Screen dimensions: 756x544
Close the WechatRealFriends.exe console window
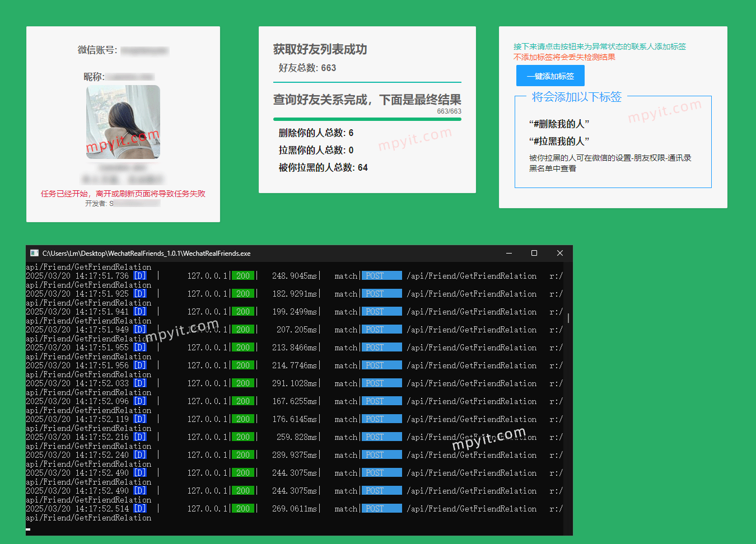point(559,254)
